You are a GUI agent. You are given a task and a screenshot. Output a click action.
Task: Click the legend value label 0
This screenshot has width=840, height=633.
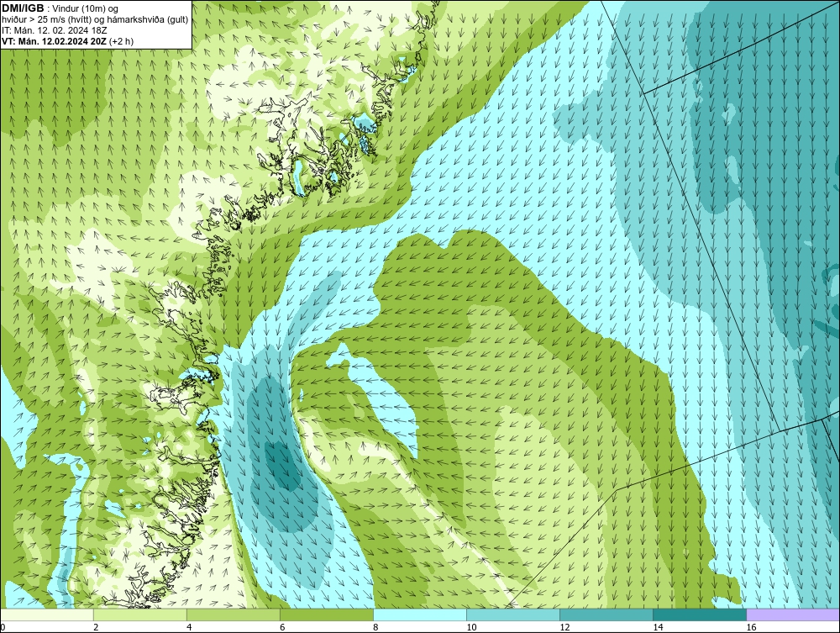tap(3, 627)
